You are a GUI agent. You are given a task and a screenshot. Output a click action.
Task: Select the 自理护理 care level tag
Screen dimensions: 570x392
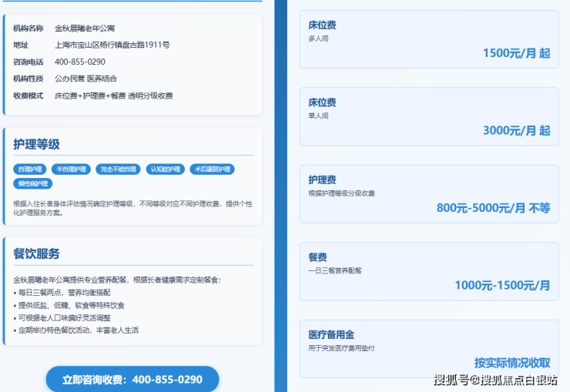30,169
